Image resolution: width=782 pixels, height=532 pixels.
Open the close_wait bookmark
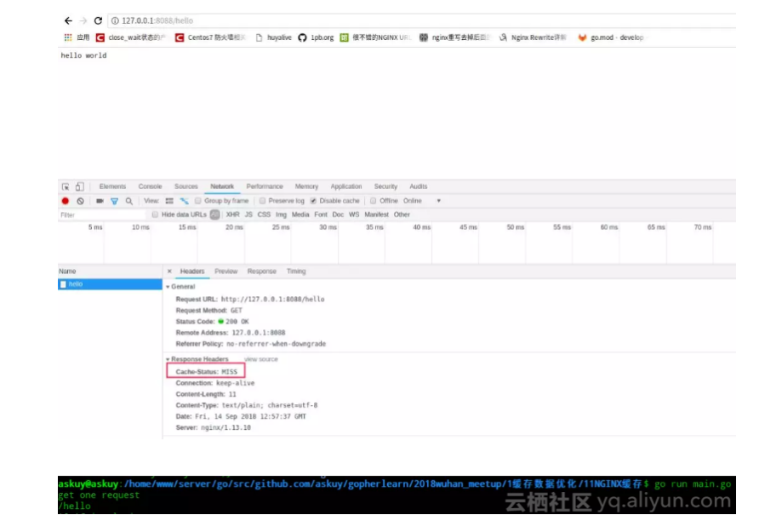pyautogui.click(x=131, y=37)
